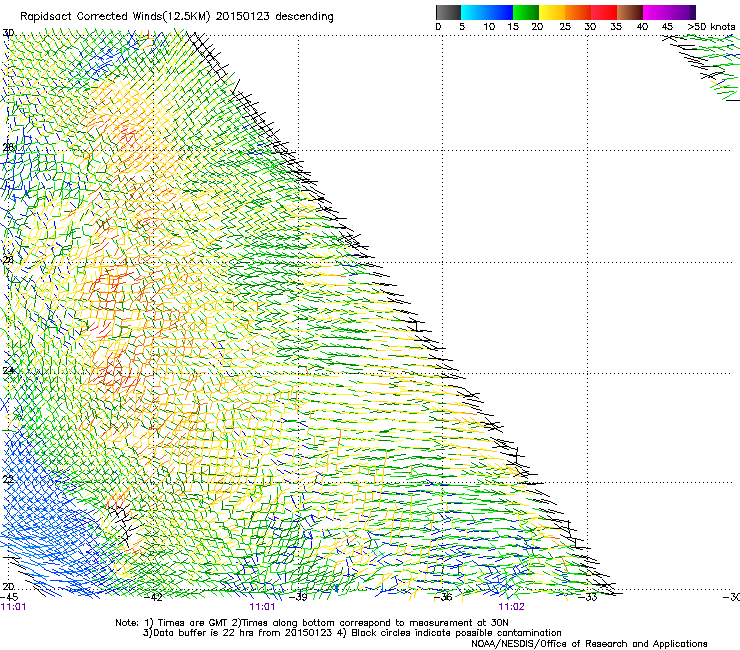The height and width of the screenshot is (650, 740).
Task: Select the purple '11:01' time label near -39
Action: point(262,607)
